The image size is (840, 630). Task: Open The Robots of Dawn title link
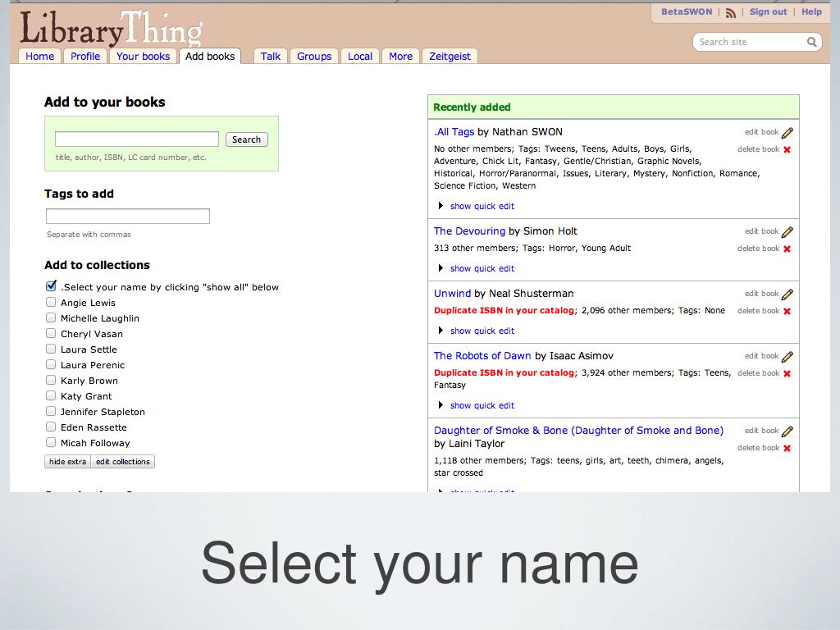(482, 356)
